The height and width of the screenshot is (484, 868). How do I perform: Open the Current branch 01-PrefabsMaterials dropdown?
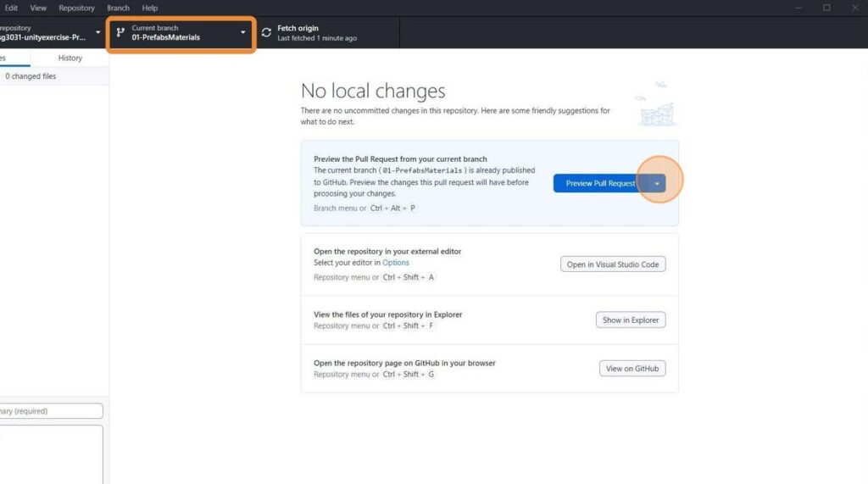(x=181, y=33)
